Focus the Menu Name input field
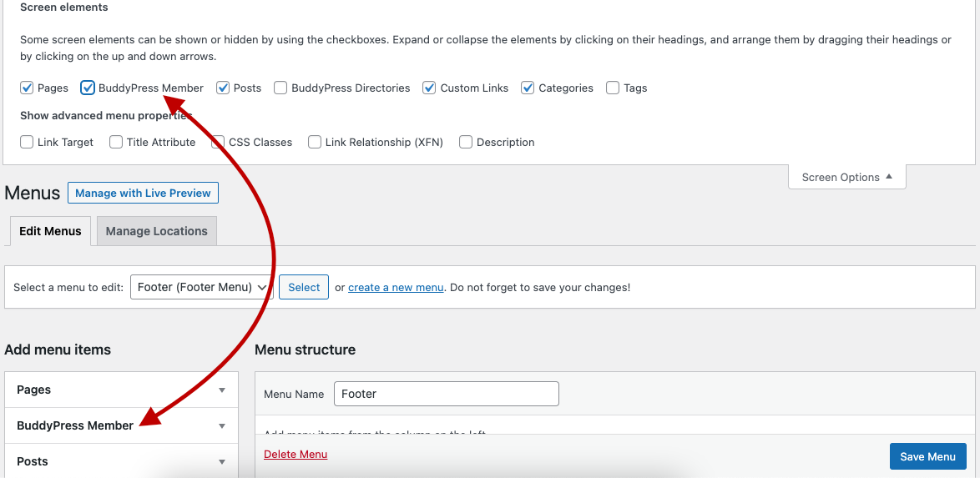The width and height of the screenshot is (980, 478). tap(447, 394)
